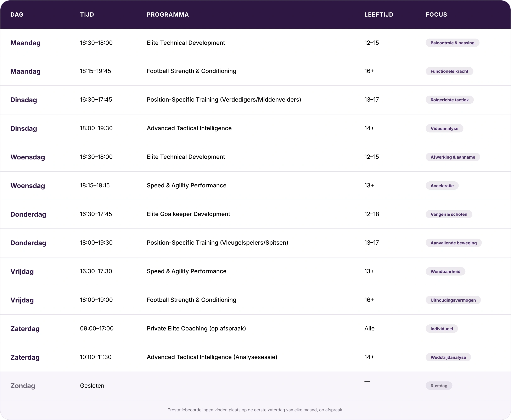
Task: Click the Zondag Gesloten row
Action: pos(255,386)
